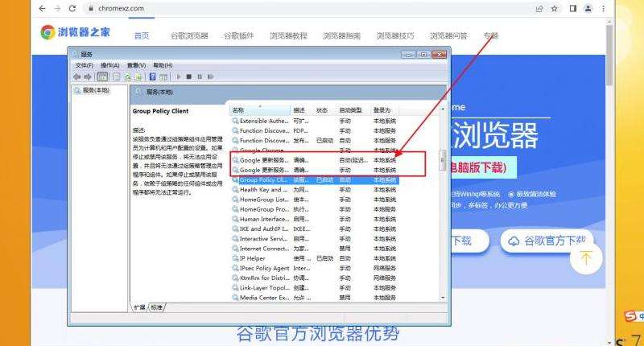The width and height of the screenshot is (644, 346).
Task: Sort by the 启动类型 column header
Action: pyautogui.click(x=353, y=110)
